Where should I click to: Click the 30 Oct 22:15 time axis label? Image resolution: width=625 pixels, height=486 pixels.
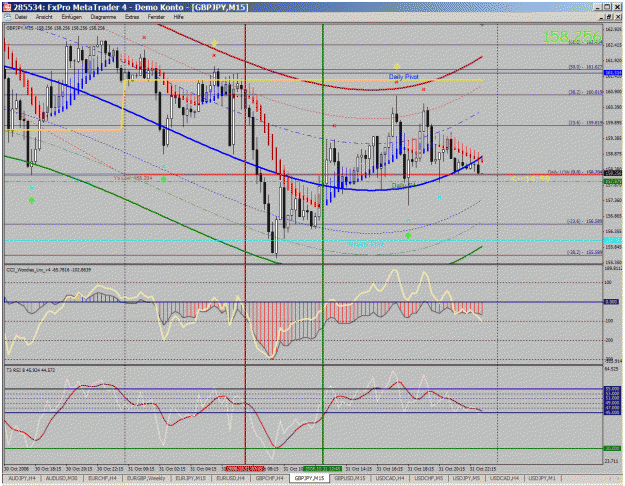pyautogui.click(x=110, y=468)
